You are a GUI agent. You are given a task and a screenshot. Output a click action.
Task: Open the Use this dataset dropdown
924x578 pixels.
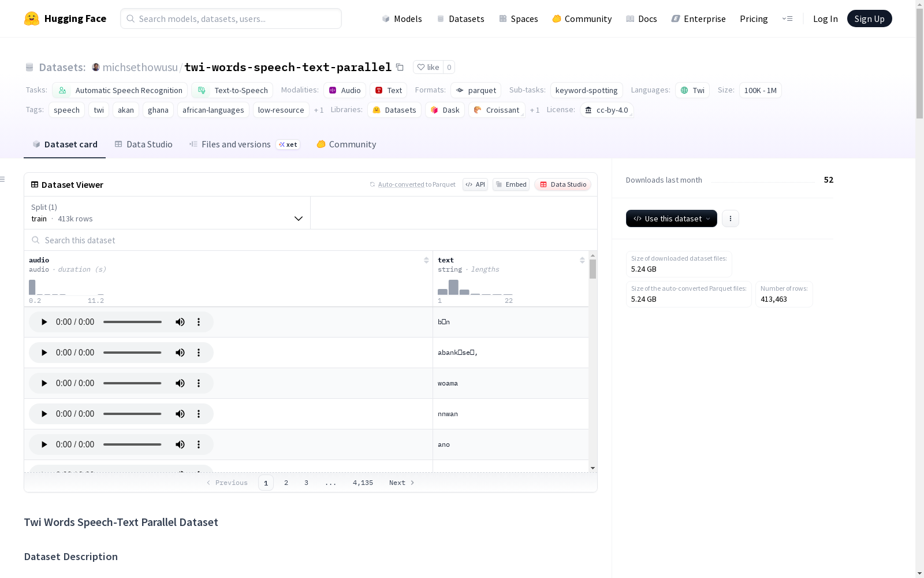(x=672, y=218)
